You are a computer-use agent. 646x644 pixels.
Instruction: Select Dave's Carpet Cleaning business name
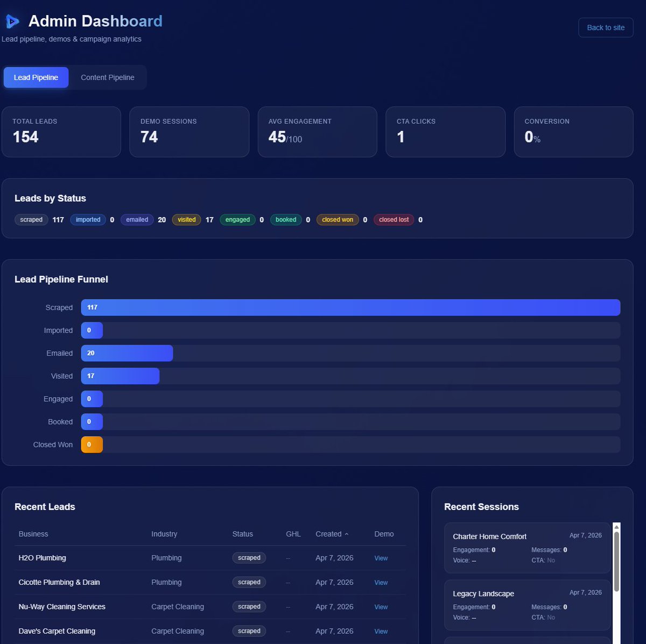click(57, 631)
